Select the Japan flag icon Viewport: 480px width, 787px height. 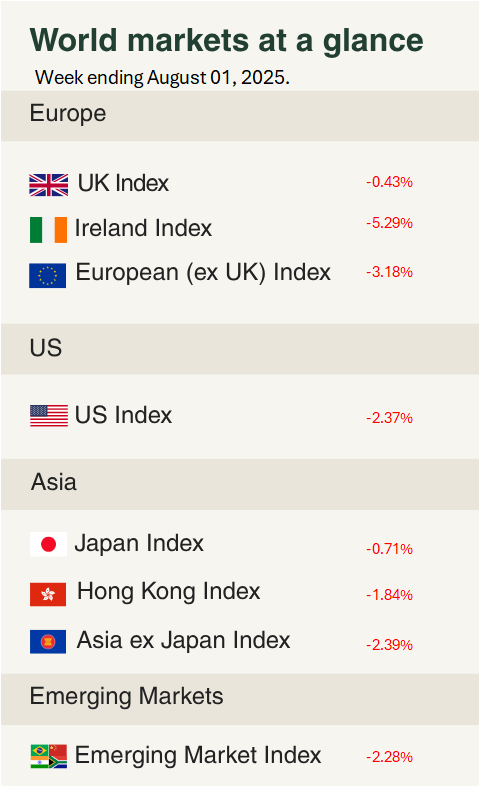[48, 545]
